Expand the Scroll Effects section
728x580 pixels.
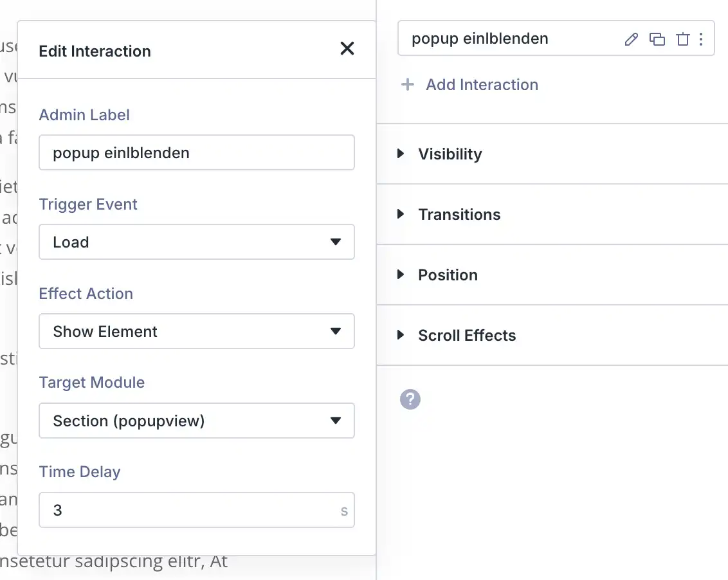467,335
